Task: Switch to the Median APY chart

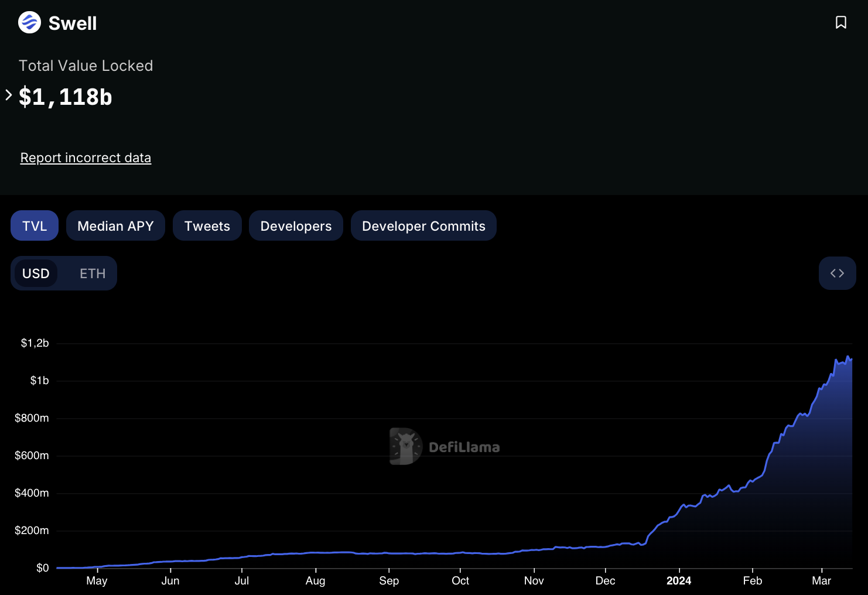Action: pyautogui.click(x=115, y=225)
